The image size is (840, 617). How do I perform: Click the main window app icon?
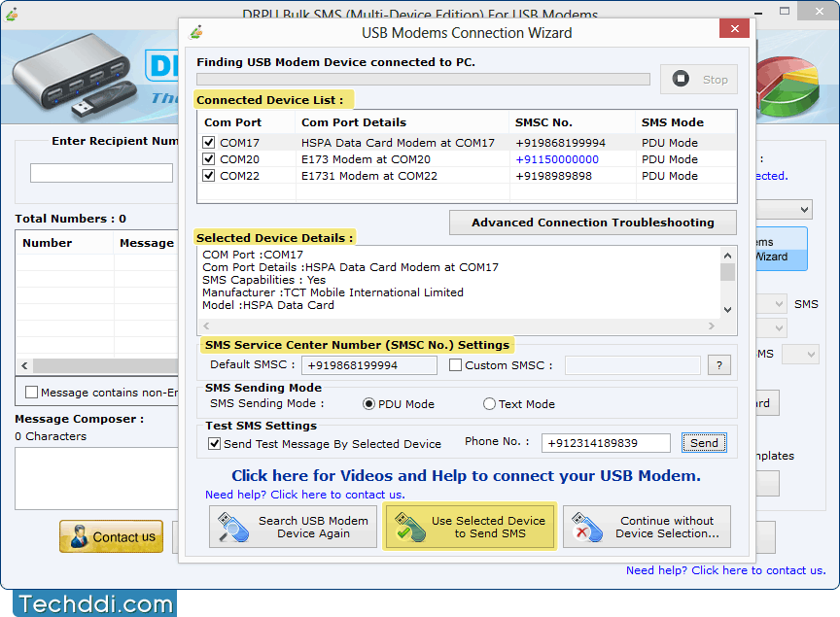click(x=12, y=14)
